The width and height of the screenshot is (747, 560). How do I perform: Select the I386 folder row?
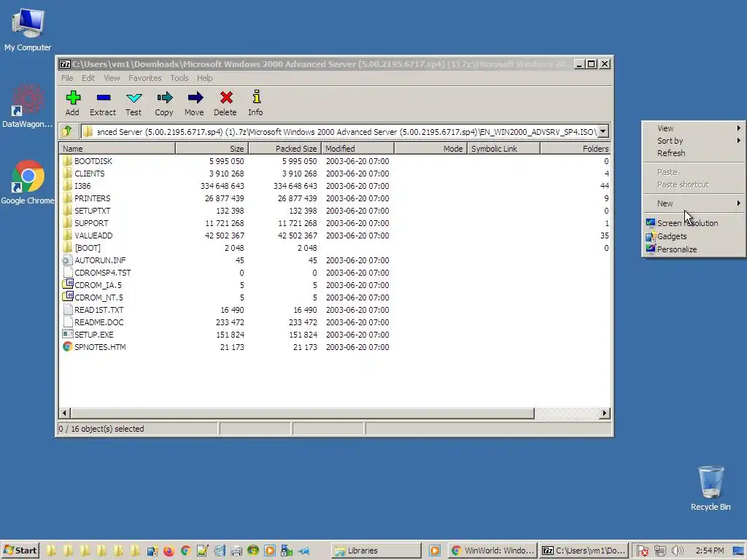334,186
